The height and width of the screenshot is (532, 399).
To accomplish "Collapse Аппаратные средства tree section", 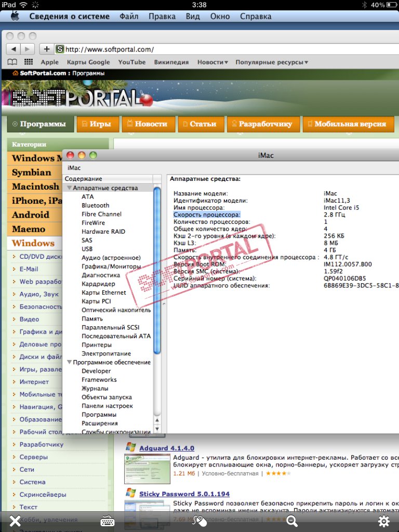I will coord(69,188).
